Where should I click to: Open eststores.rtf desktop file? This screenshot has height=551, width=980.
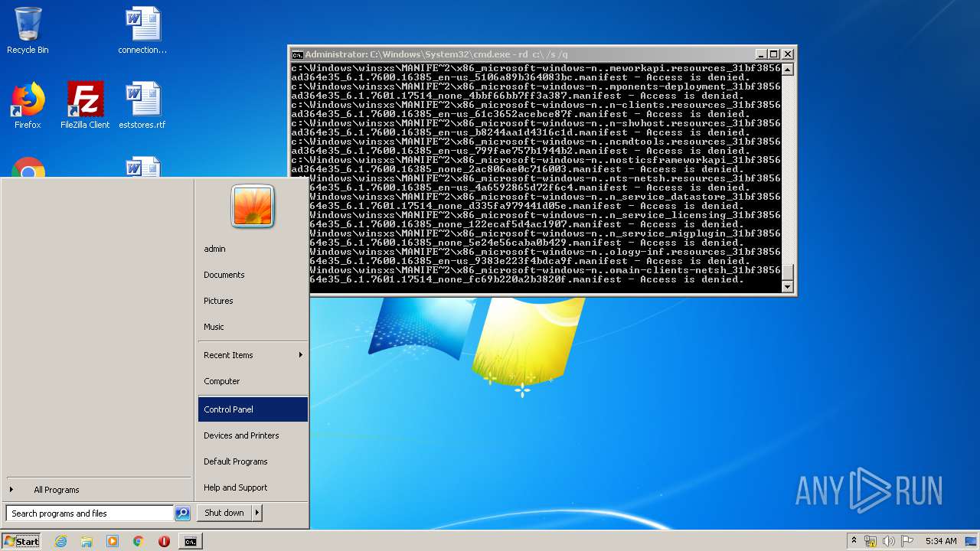(142, 106)
